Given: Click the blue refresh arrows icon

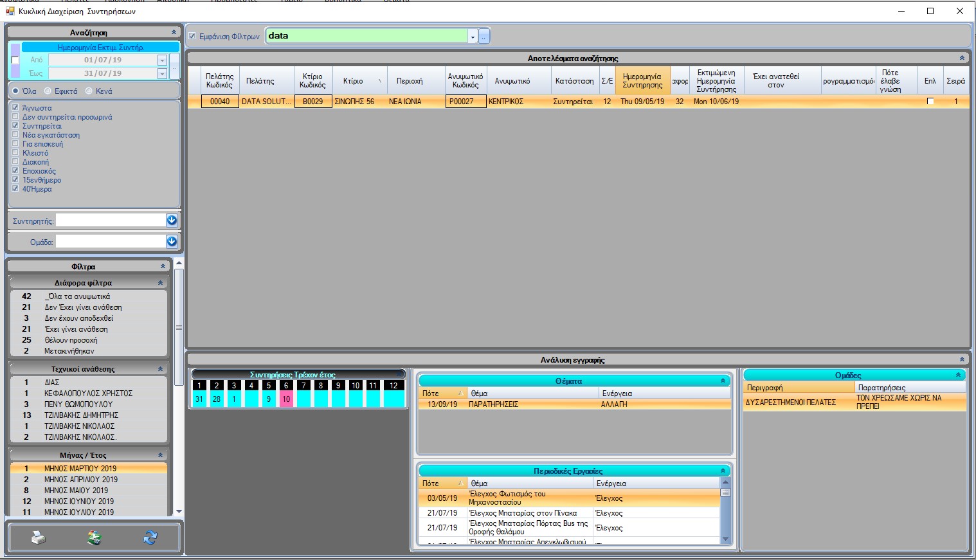Looking at the screenshot, I should pos(150,537).
